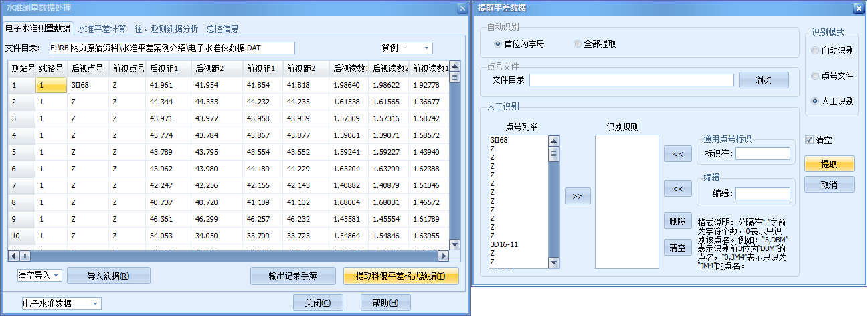The width and height of the screenshot is (868, 316).
Task: Select row header 9 in the table
Action: tap(22, 219)
